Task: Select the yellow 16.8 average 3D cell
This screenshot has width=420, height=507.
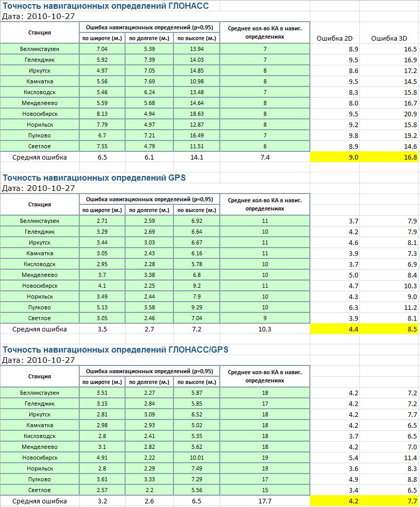Action: click(390, 157)
